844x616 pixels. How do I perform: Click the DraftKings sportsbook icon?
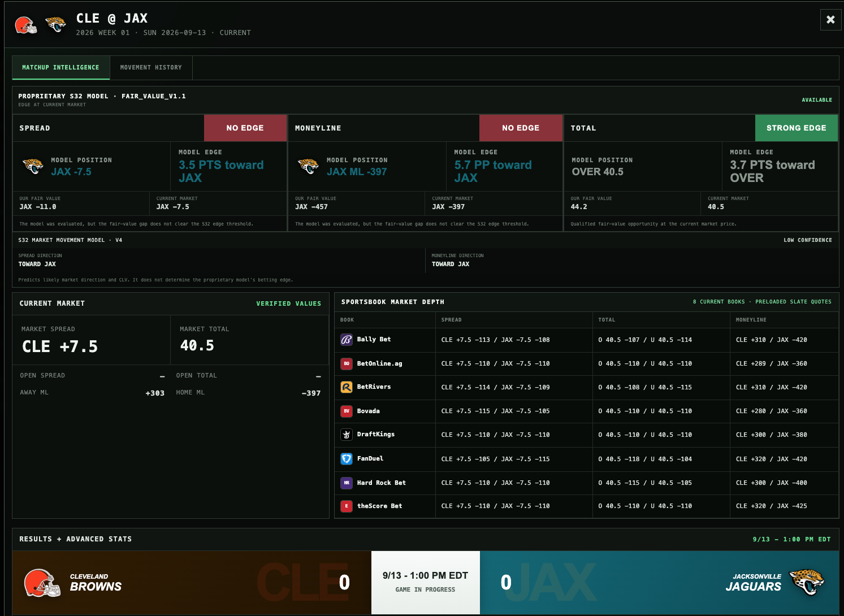click(x=347, y=435)
